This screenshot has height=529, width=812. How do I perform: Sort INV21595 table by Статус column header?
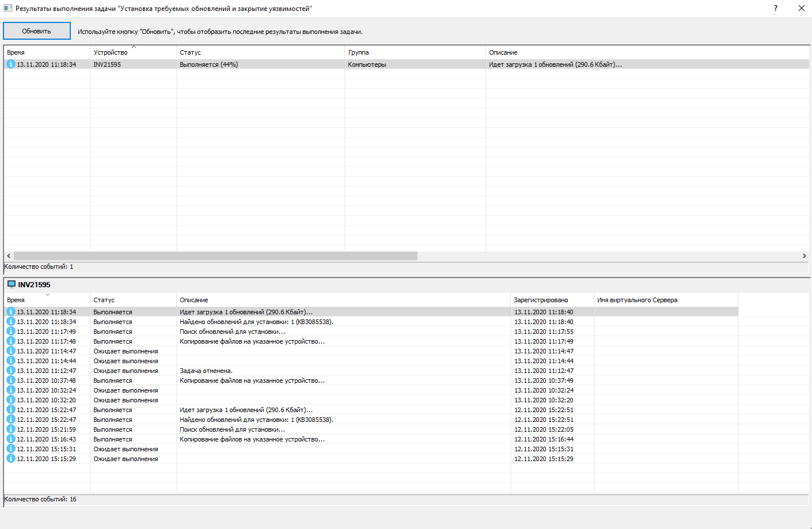coord(133,300)
